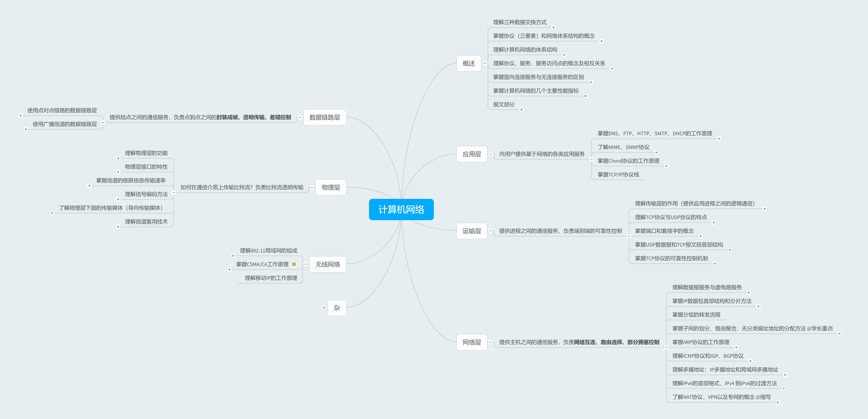The height and width of the screenshot is (419, 868).
Task: Select 掌握分组的转发流程 subtopic
Action: (696, 315)
